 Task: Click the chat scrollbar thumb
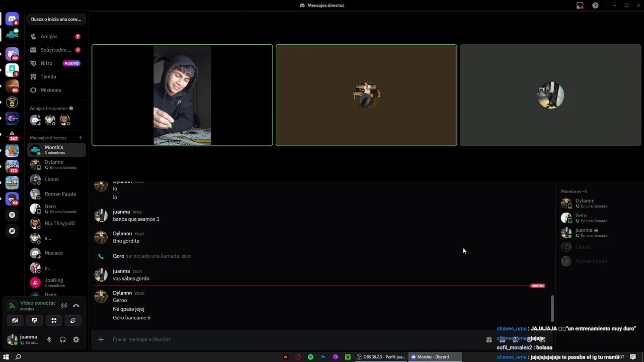[x=552, y=308]
